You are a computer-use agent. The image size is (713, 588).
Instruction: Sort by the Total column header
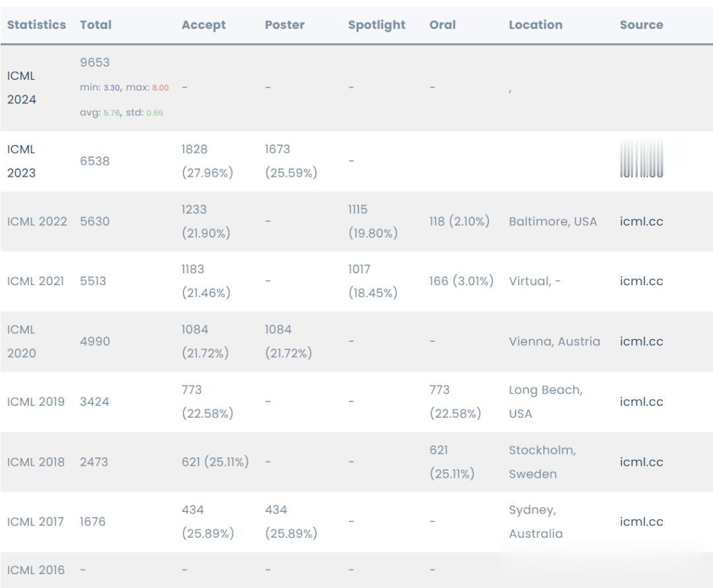[x=96, y=25]
